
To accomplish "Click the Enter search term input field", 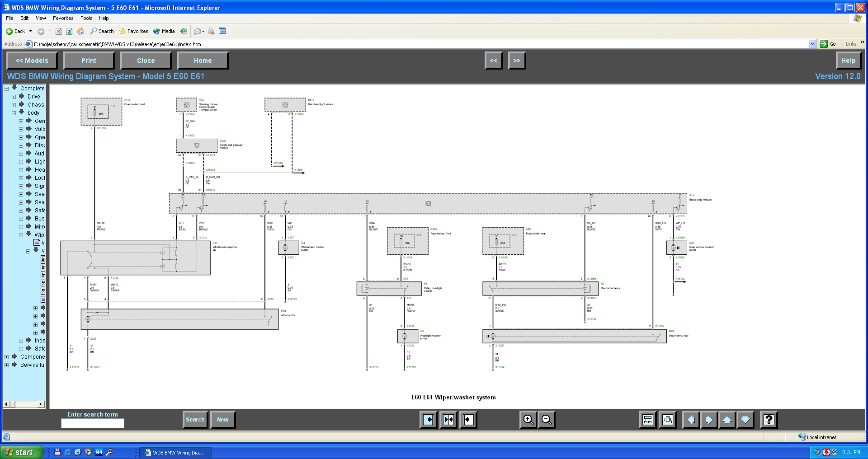I will click(x=93, y=423).
